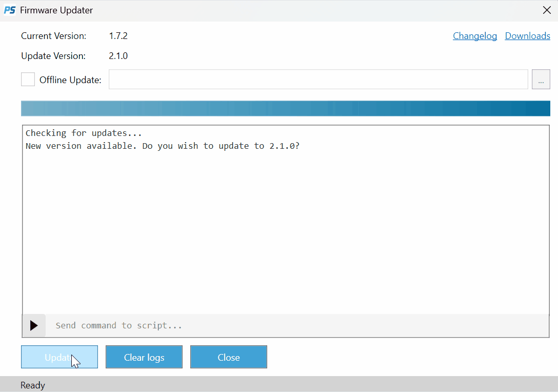Click the Offline Update label text
558x392 pixels.
pyautogui.click(x=70, y=80)
